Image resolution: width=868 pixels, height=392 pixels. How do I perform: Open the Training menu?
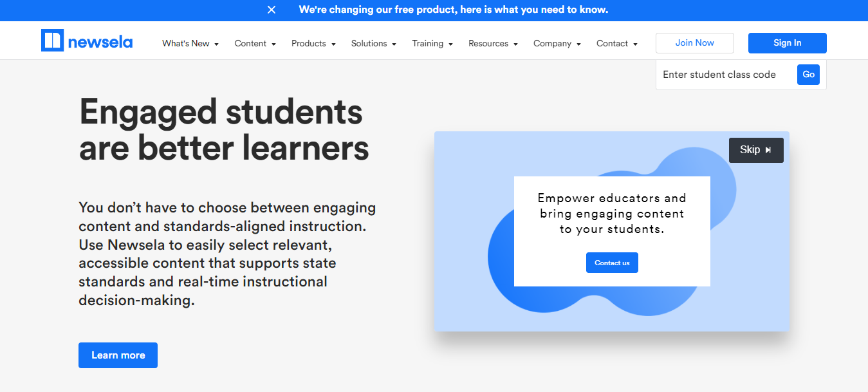coord(428,44)
